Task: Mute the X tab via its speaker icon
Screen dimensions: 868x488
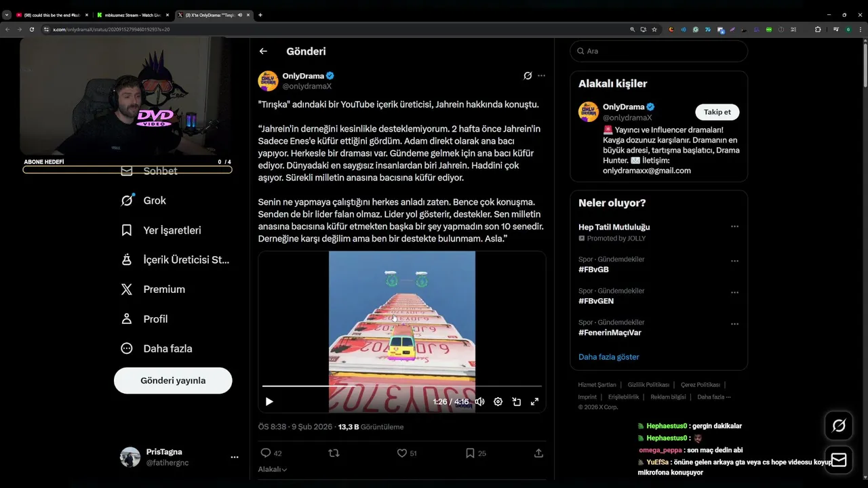Action: tap(240, 15)
